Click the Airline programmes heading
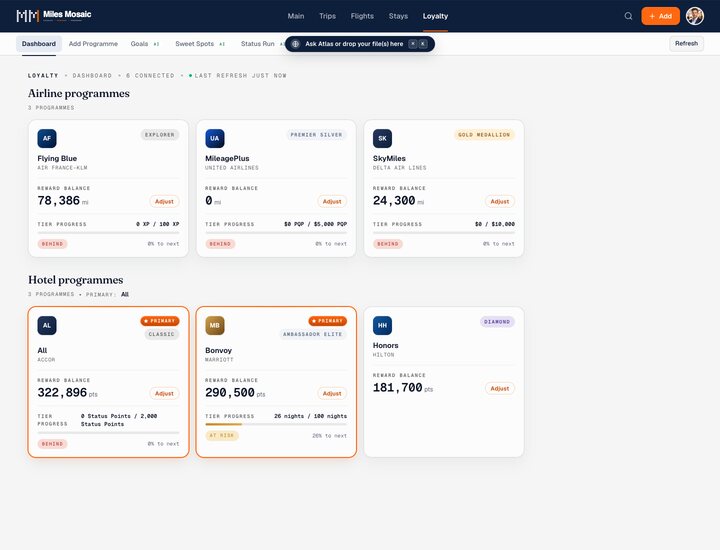The width and height of the screenshot is (720, 550). 79,93
